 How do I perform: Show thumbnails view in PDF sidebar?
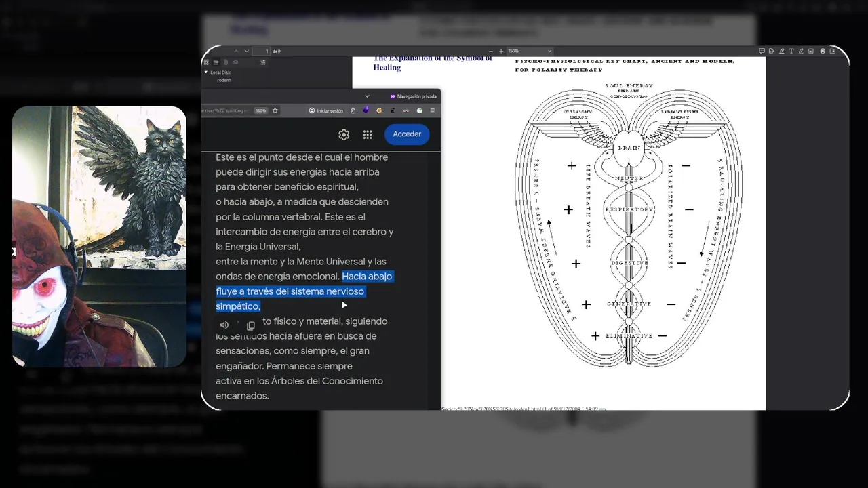[206, 62]
